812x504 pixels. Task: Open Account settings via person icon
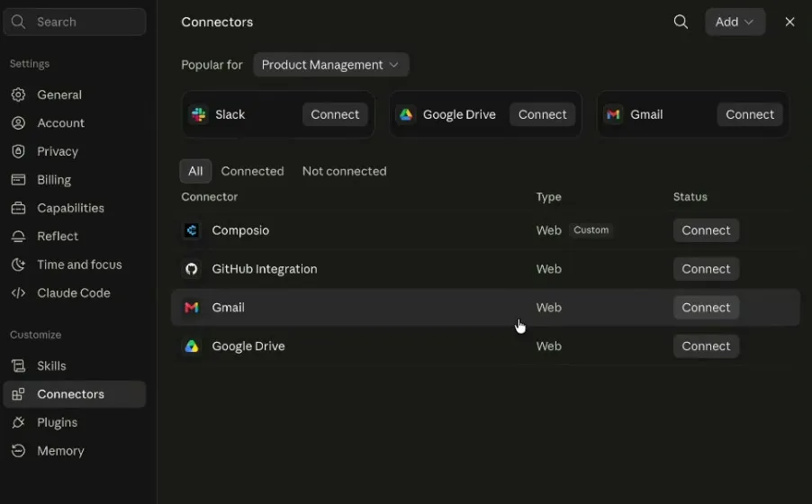click(18, 122)
